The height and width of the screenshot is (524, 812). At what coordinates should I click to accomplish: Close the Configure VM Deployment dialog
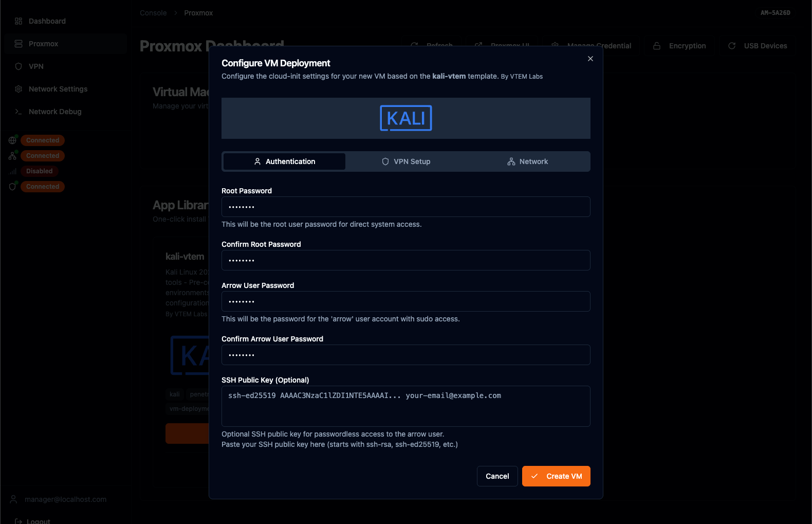click(590, 59)
